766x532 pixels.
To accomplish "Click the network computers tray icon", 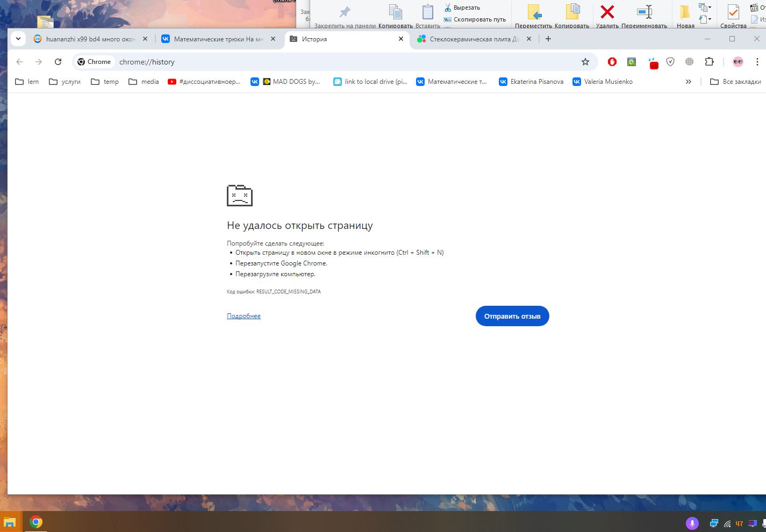I will (x=714, y=523).
